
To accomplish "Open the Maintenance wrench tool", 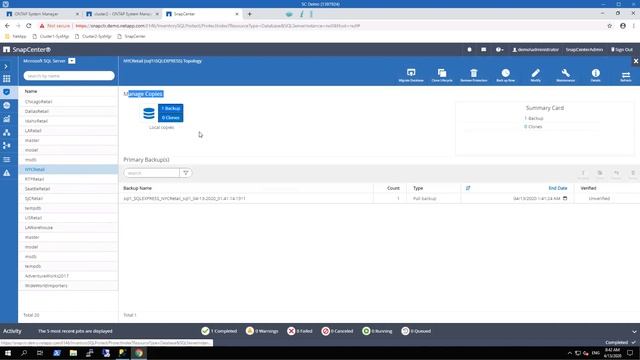I will coord(565,75).
